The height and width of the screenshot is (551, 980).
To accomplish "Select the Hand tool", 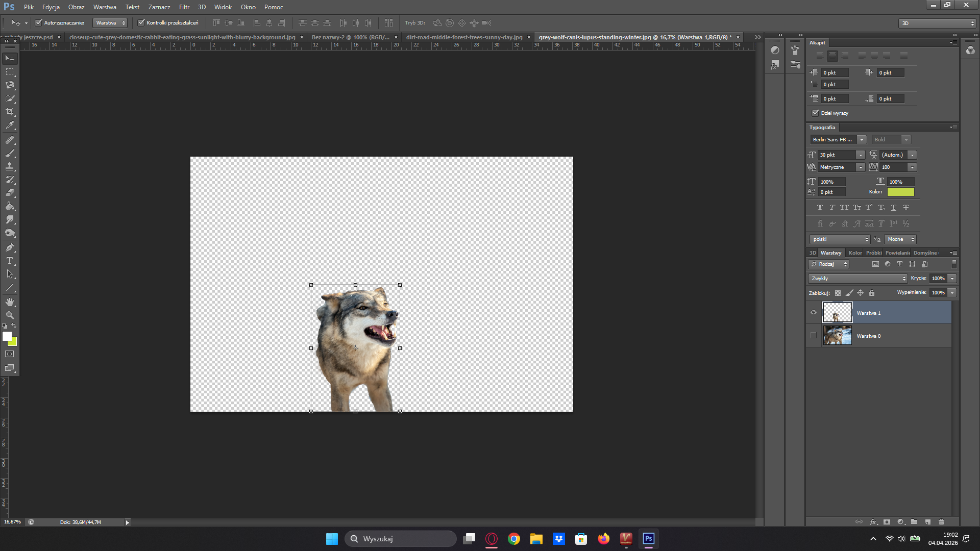I will click(x=10, y=302).
